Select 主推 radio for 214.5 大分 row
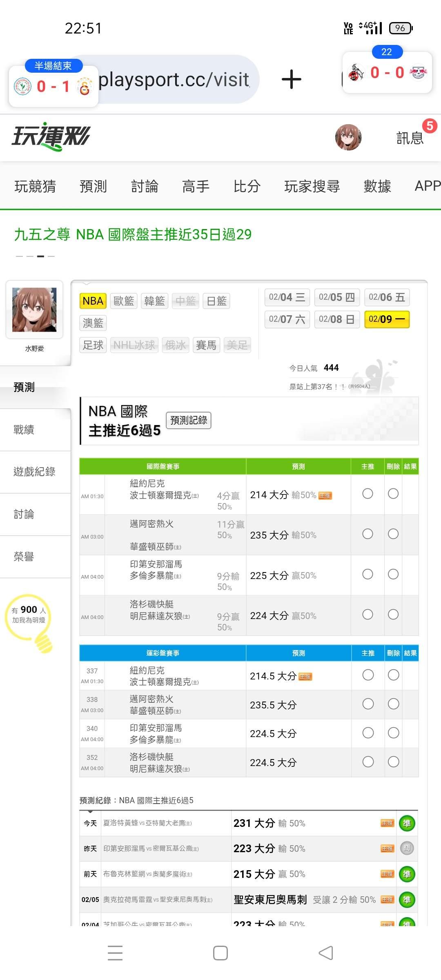 (x=368, y=675)
